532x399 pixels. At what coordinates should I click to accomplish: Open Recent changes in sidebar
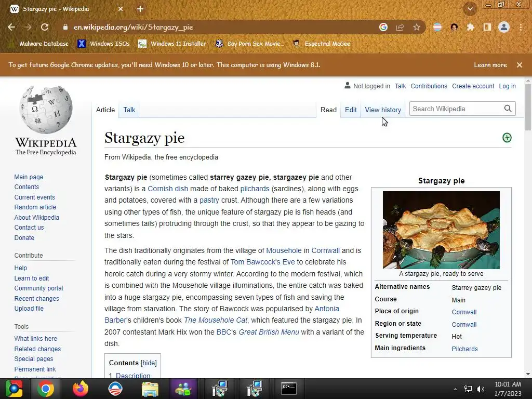[37, 299]
